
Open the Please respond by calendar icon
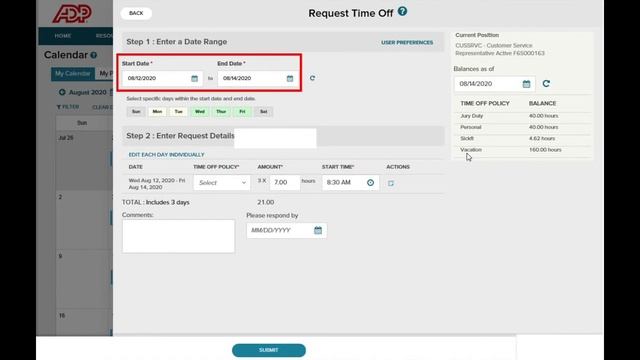[x=318, y=230]
